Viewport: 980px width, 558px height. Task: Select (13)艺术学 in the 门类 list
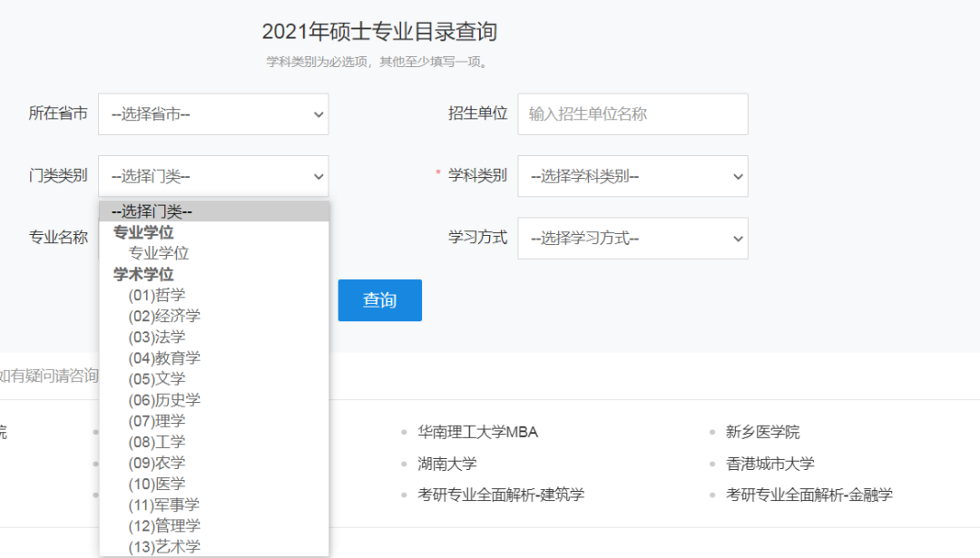pos(167,545)
